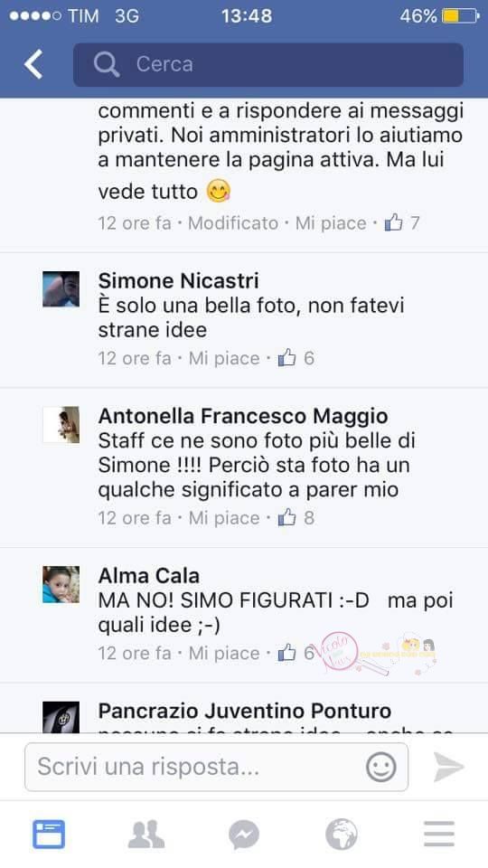The height and width of the screenshot is (868, 488).
Task: Open the emoji picker in the reply box
Action: tap(381, 768)
